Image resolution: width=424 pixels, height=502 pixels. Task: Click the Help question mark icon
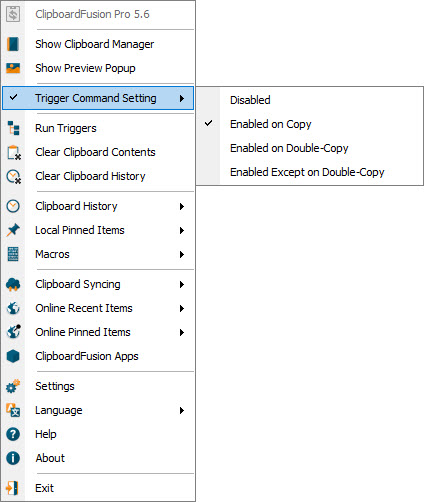(13, 434)
